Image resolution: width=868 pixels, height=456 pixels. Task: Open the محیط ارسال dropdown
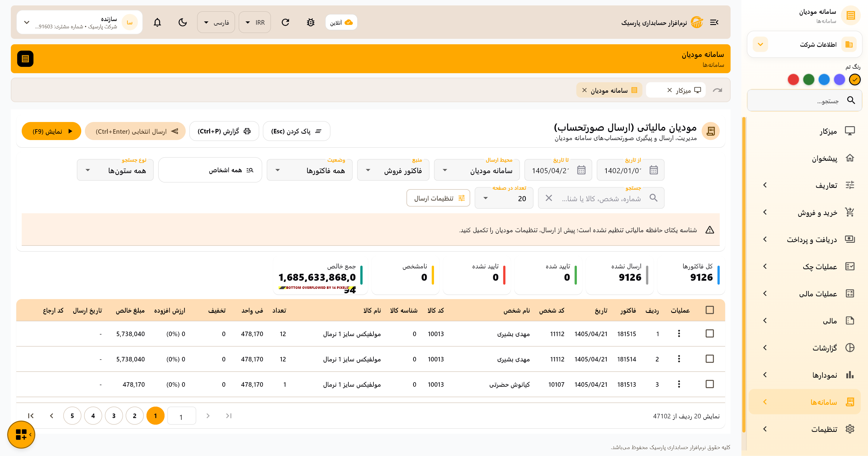click(477, 170)
